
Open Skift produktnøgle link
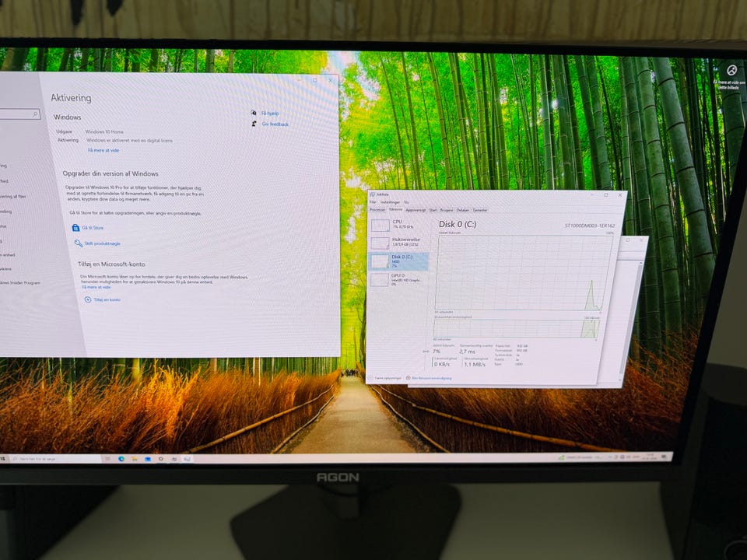(103, 243)
